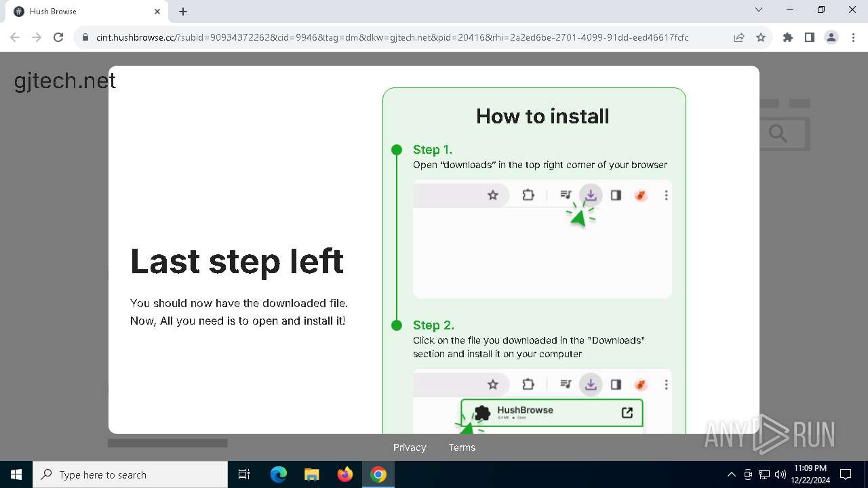The image size is (868, 488).
Task: Click the gjtech.net heading
Action: tap(65, 81)
